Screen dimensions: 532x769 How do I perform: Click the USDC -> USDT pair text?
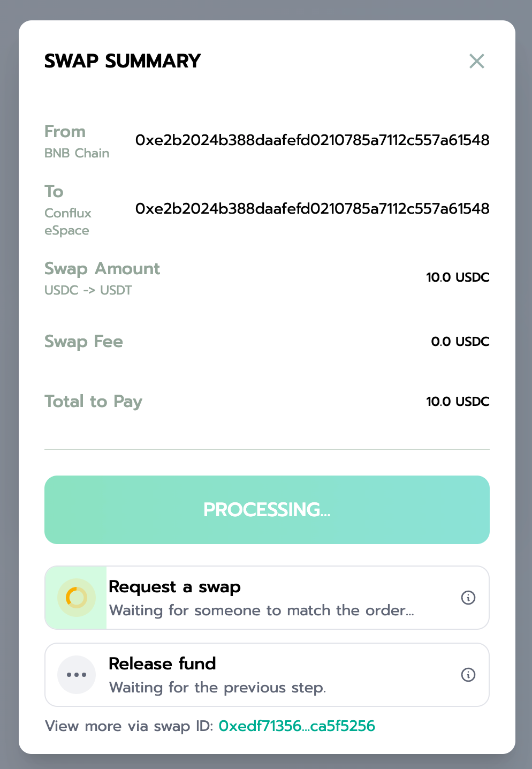(x=88, y=290)
